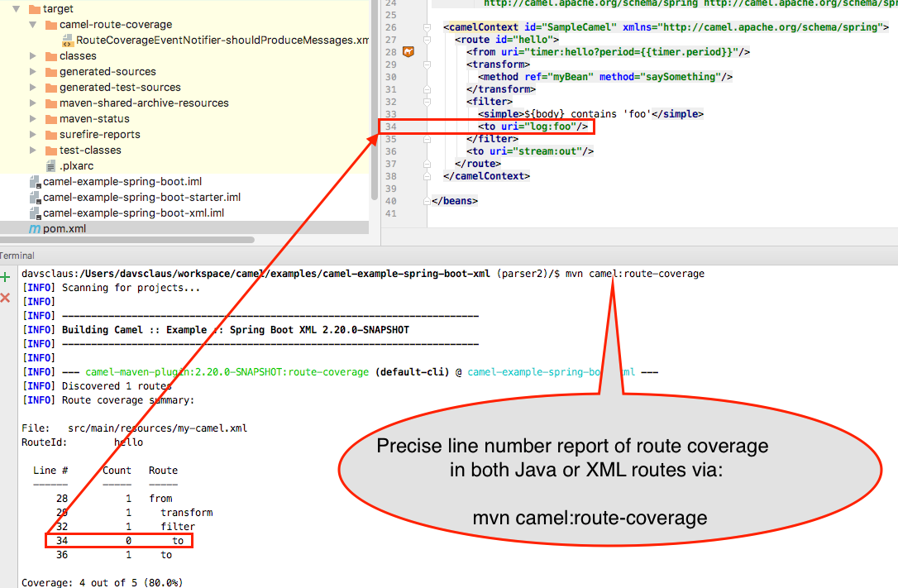Close terminal session with red X icon

(x=5, y=297)
